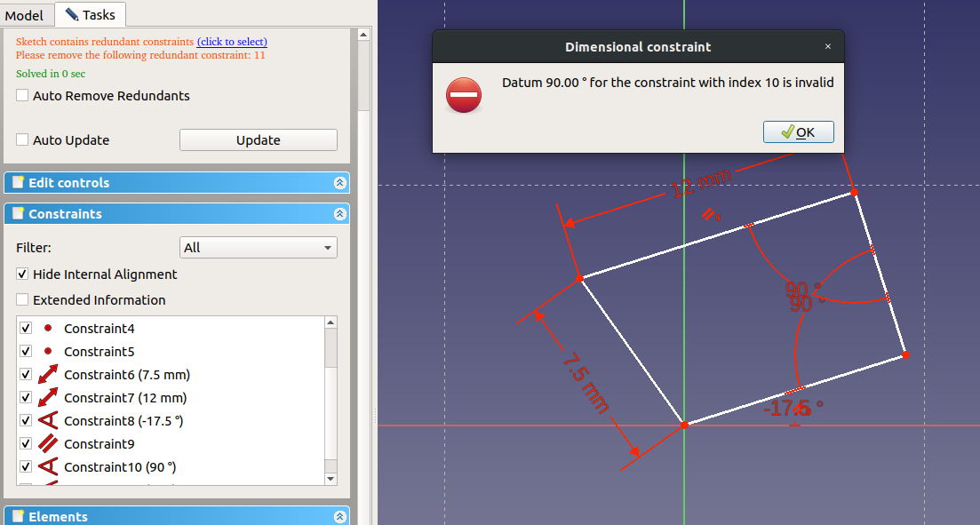
Task: Toggle the Auto Update checkbox
Action: tap(23, 140)
